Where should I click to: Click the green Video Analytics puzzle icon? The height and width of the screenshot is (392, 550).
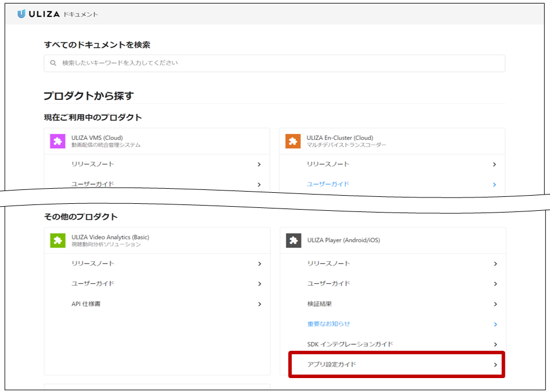click(x=58, y=240)
